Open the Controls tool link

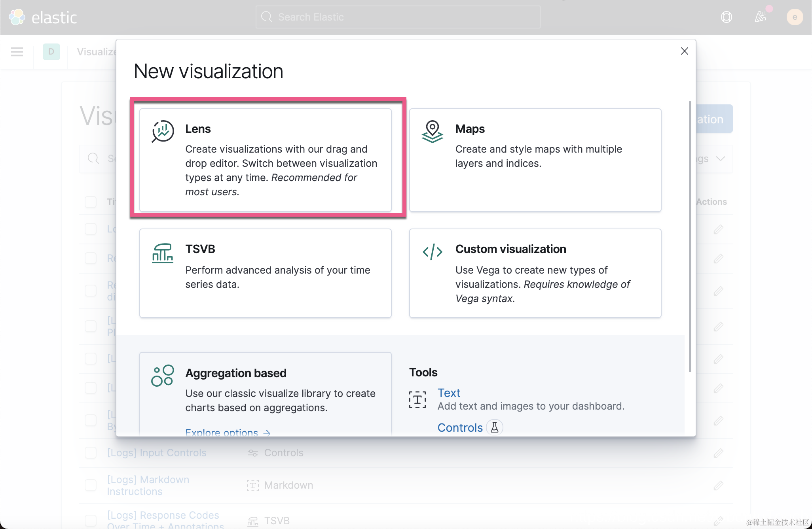[x=460, y=427]
